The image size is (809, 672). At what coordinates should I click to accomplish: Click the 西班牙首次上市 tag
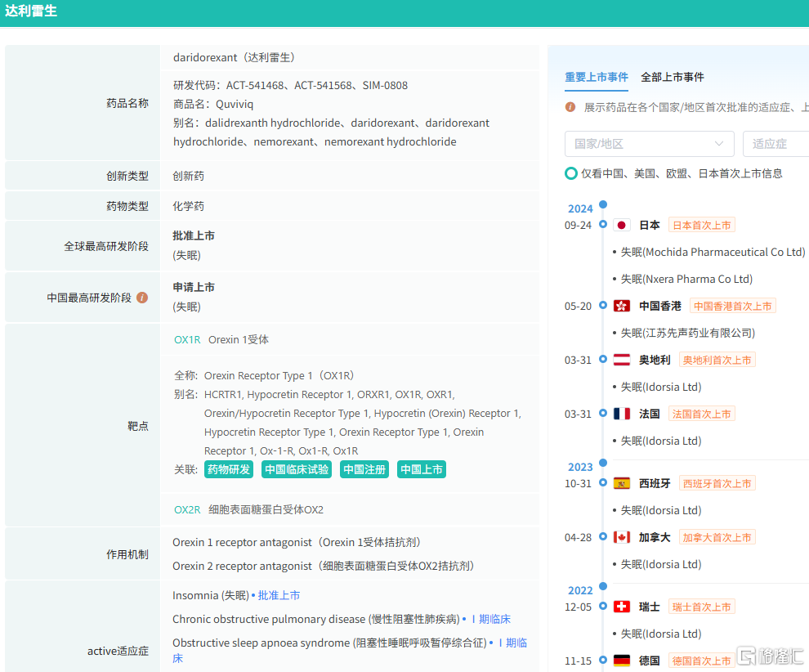[717, 484]
